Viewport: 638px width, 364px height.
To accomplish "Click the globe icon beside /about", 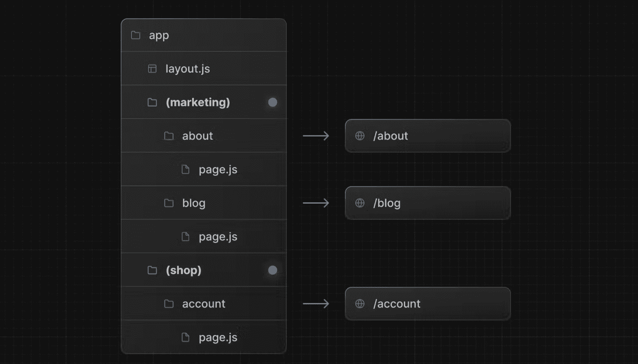I will (x=360, y=136).
